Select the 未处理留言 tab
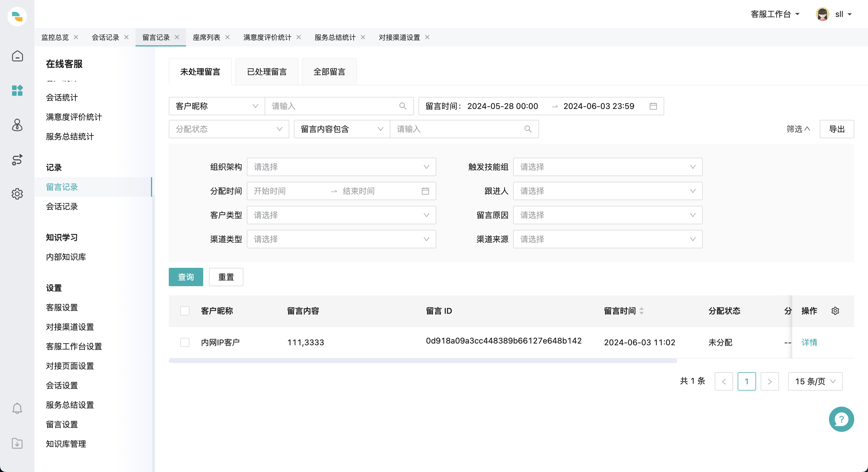Viewport: 868px width, 472px height. [200, 72]
